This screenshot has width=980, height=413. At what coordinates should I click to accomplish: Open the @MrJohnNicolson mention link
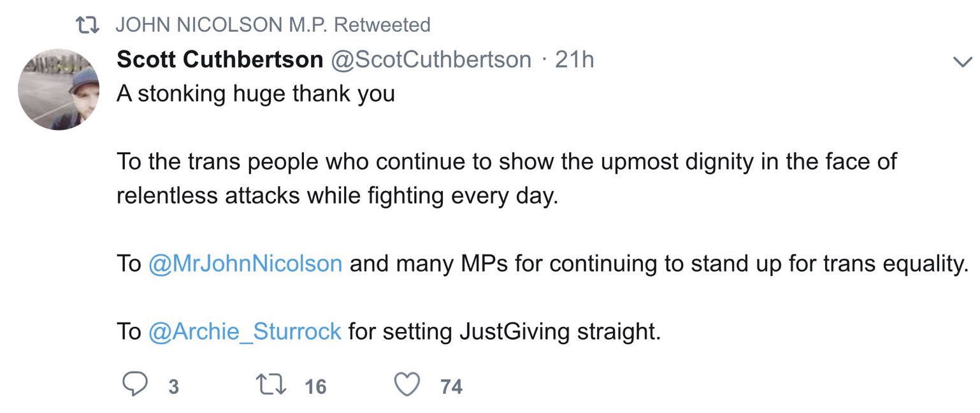[245, 264]
